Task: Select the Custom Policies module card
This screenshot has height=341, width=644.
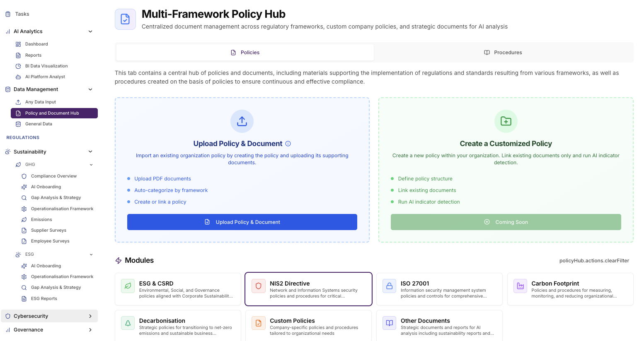Action: point(308,326)
